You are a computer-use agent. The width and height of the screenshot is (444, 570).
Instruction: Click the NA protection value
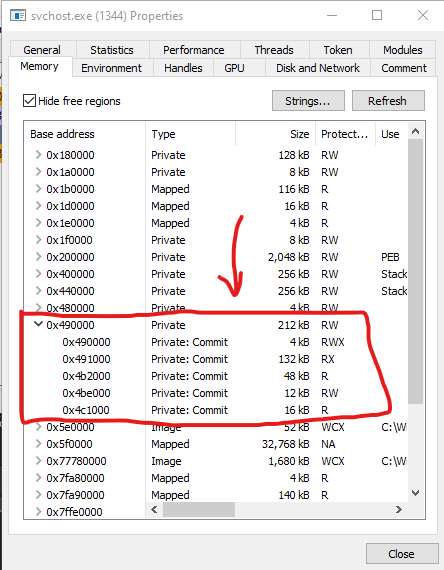point(328,444)
